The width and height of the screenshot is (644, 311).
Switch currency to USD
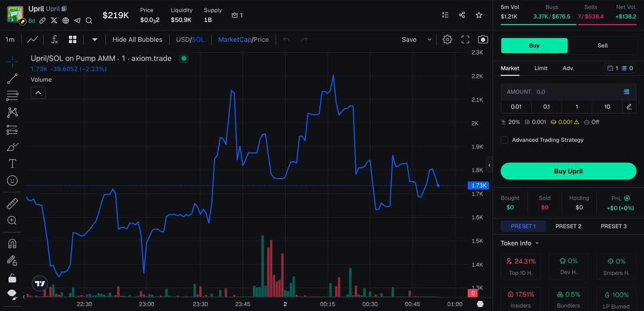[183, 39]
